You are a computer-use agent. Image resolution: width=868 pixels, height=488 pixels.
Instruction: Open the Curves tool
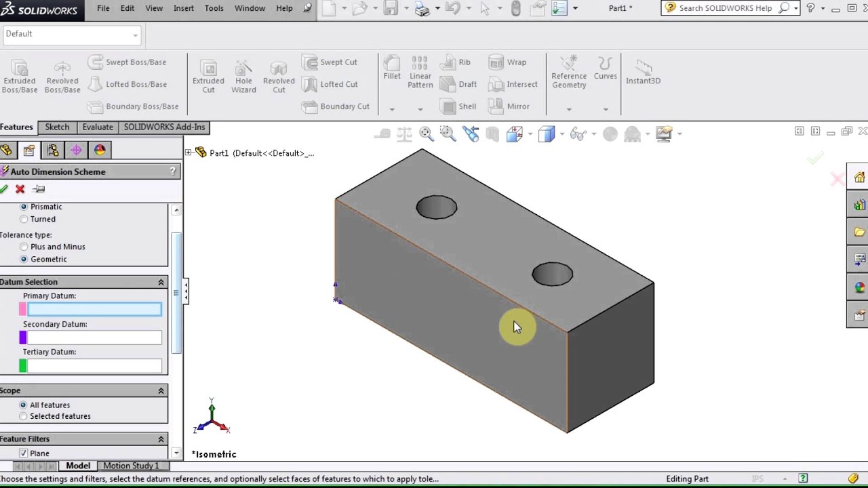tap(606, 68)
